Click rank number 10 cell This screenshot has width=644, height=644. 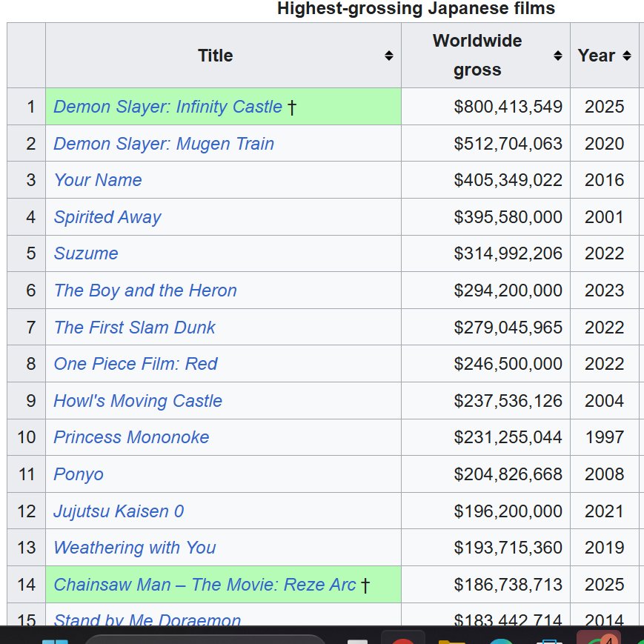(26, 437)
